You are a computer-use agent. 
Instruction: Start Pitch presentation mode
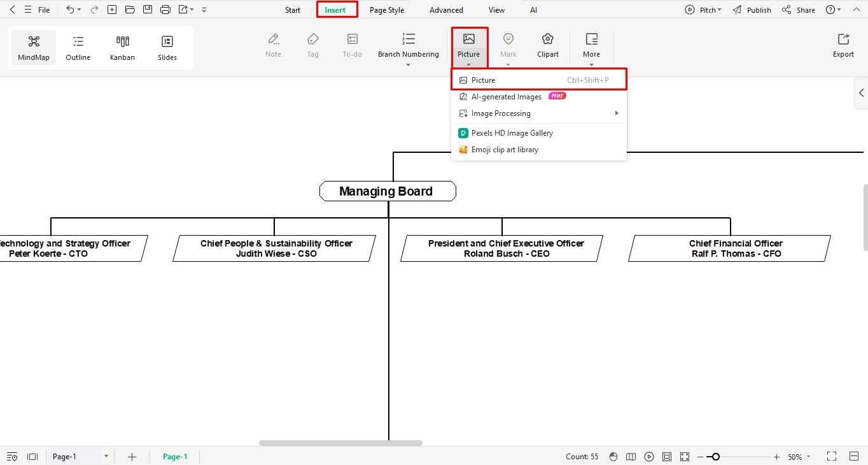(700, 10)
